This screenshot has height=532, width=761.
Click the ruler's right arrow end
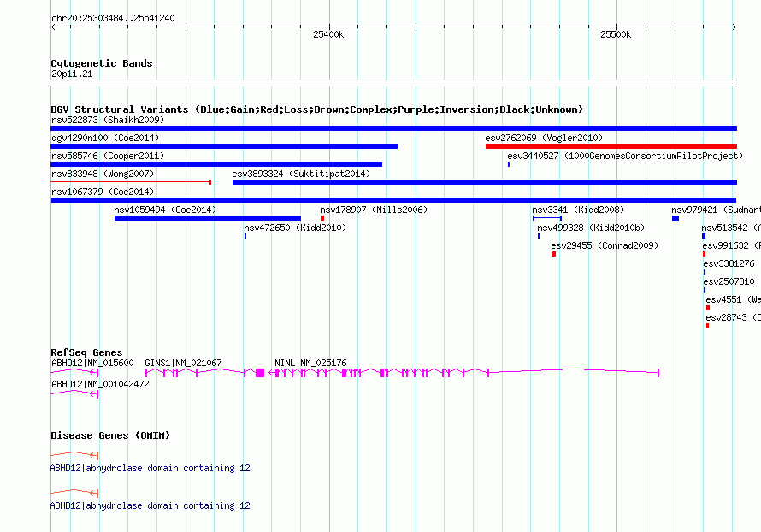(x=734, y=27)
